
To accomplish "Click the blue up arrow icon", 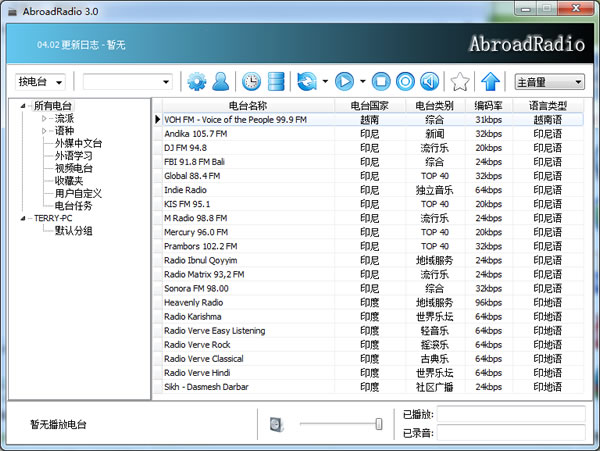I will (490, 81).
